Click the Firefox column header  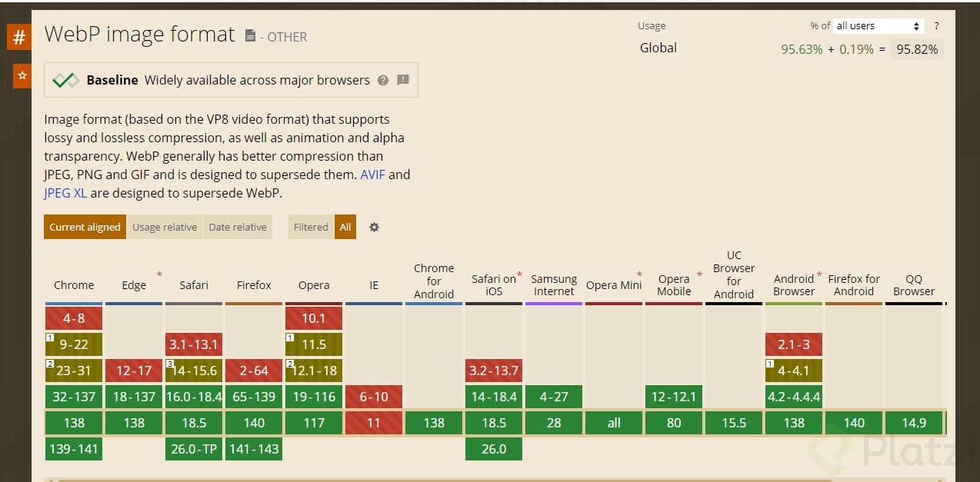(x=254, y=285)
